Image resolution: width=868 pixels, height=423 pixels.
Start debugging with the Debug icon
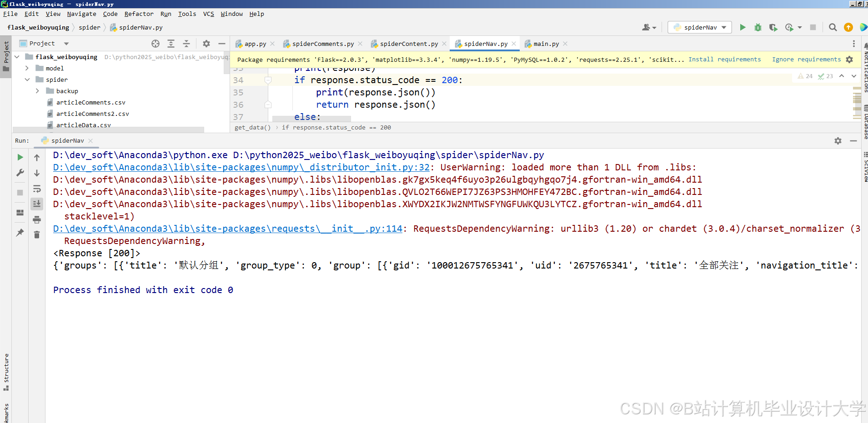758,27
